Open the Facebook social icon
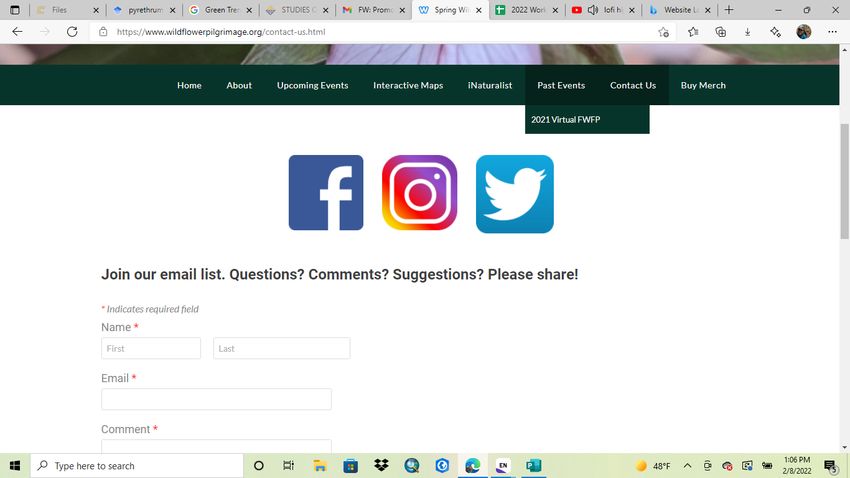The height and width of the screenshot is (478, 850). 326,192
